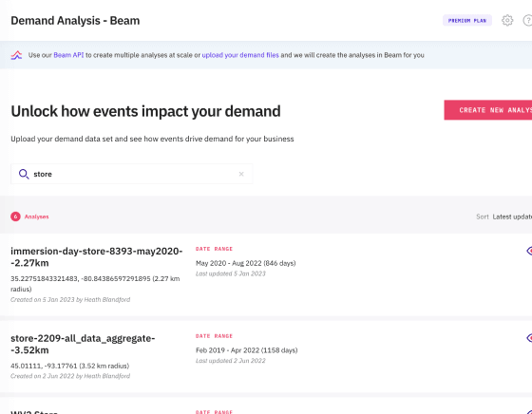Clear the search field with the X
This screenshot has width=532, height=414.
[241, 174]
